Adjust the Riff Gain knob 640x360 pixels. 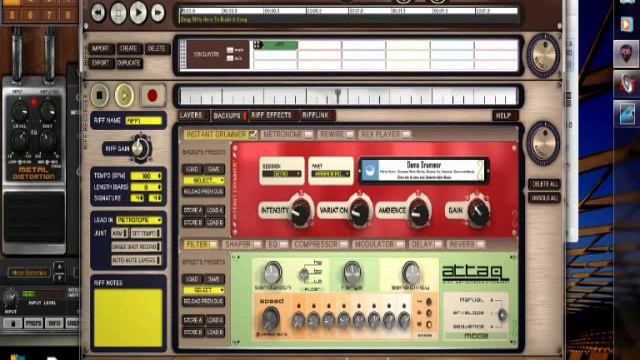(x=140, y=148)
